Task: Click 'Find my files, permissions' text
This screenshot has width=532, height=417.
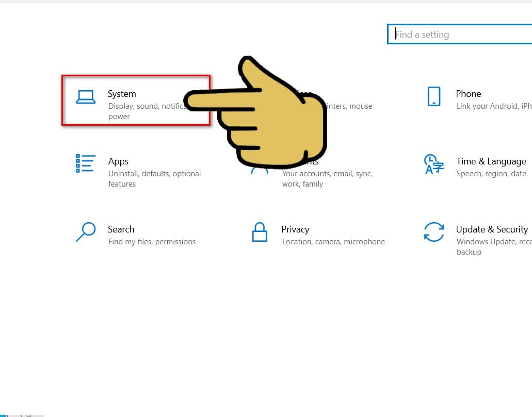Action: click(x=152, y=242)
